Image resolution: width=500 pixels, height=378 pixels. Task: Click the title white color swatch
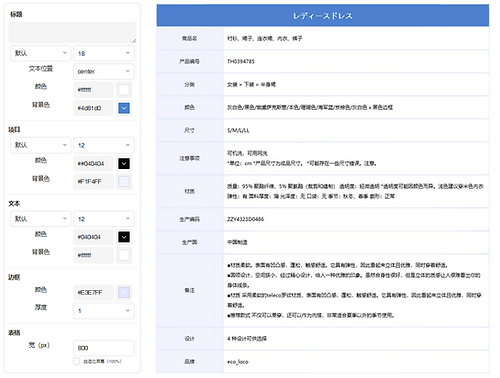124,90
